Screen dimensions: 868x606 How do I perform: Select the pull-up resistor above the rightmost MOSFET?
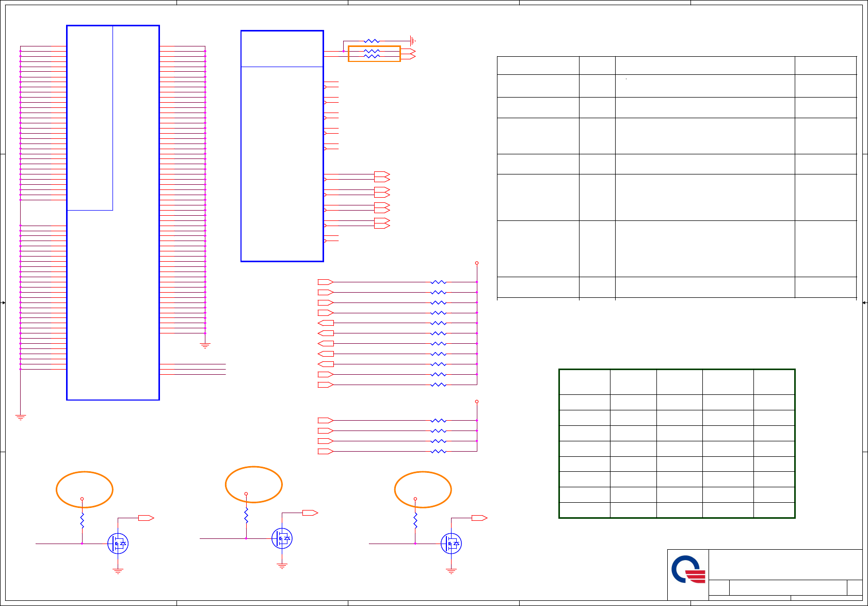point(415,520)
